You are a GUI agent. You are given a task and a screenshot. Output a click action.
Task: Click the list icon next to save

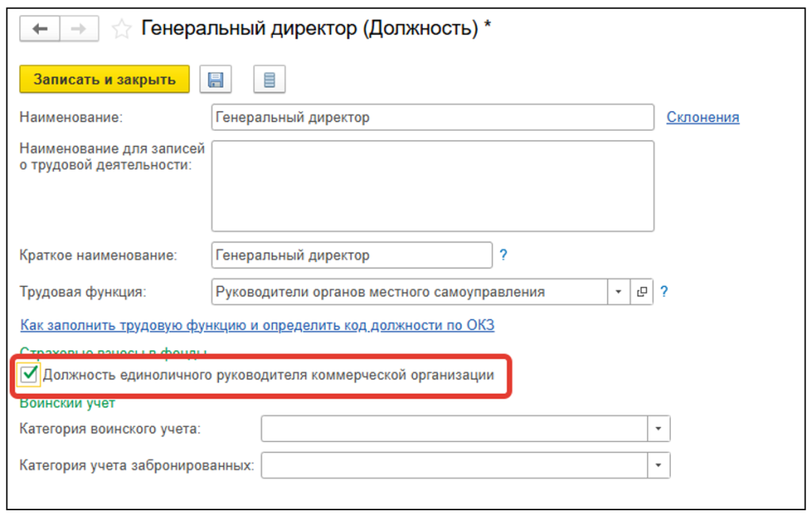270,80
